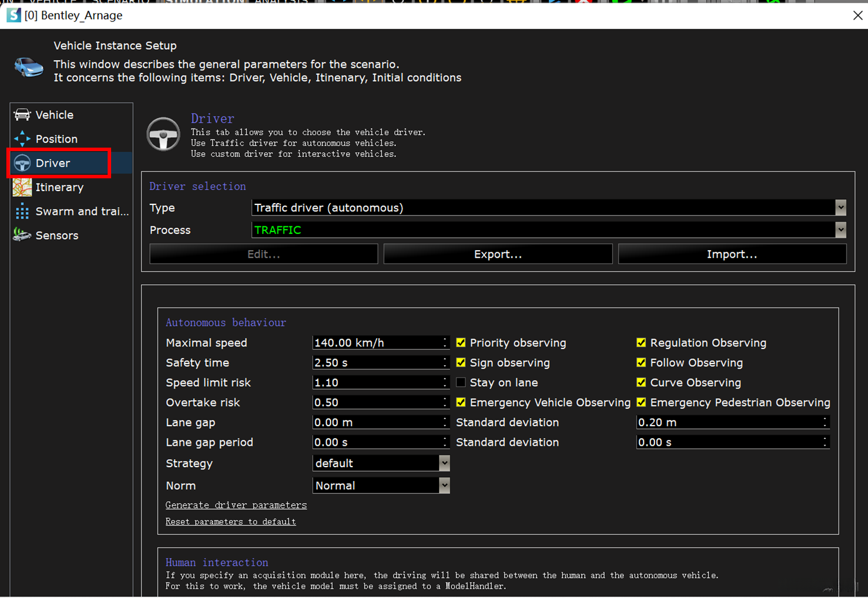Click the Safety time spinner arrows
Screen dimensions: 868x598
point(445,362)
